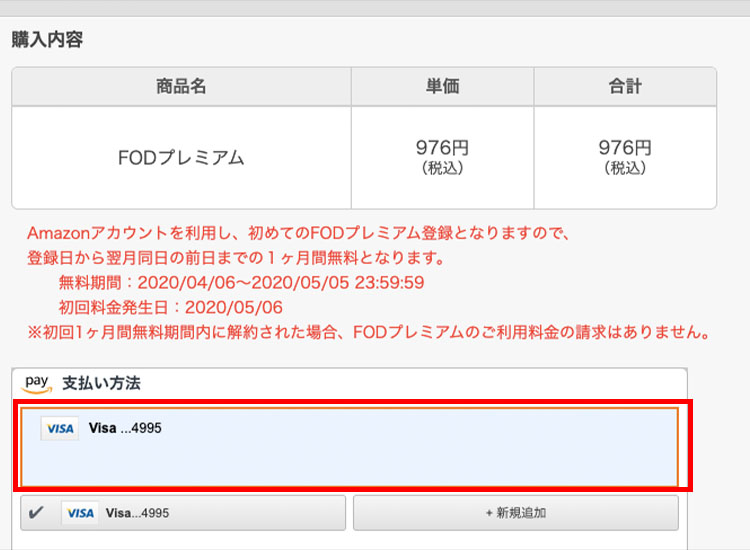The image size is (750, 550).
Task: Click the 976円 price under 単価
Action: coord(442,148)
